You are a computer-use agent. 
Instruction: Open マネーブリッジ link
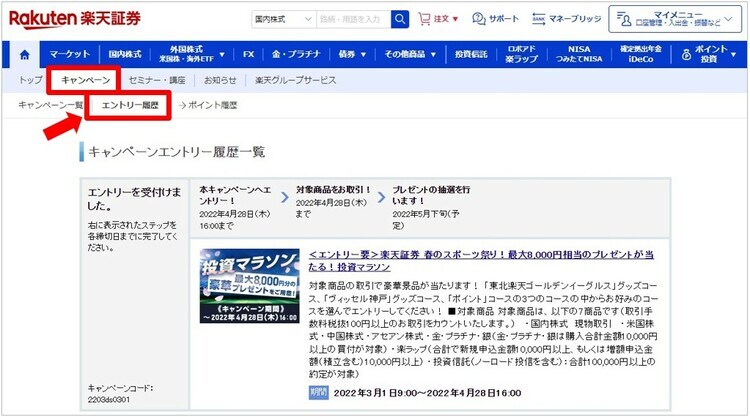[566, 19]
